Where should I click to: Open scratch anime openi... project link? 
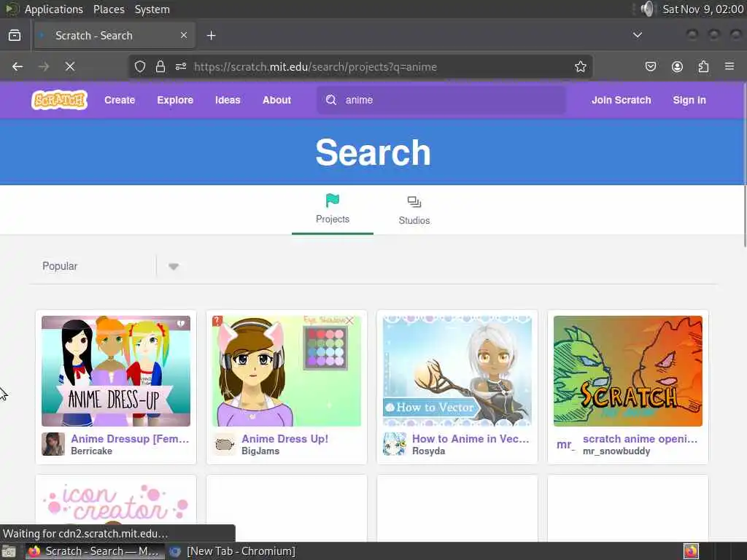tap(640, 438)
